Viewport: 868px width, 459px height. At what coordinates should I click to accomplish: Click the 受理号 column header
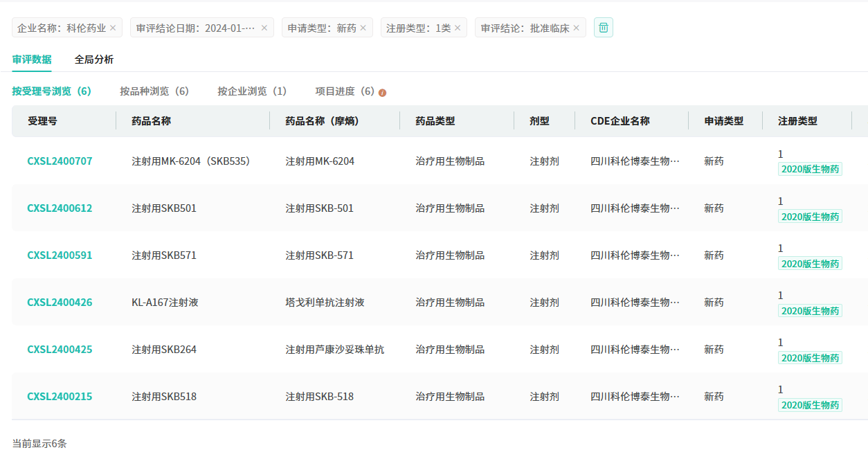(42, 121)
